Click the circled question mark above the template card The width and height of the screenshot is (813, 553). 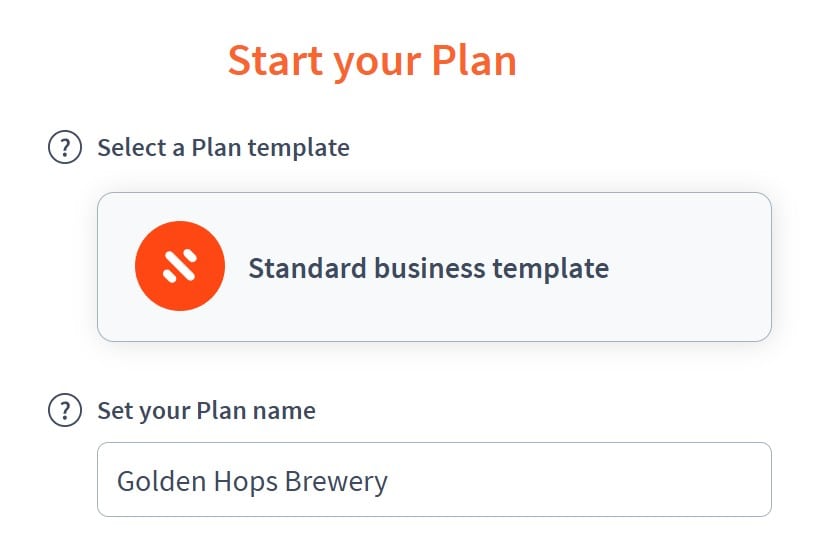pyautogui.click(x=65, y=147)
